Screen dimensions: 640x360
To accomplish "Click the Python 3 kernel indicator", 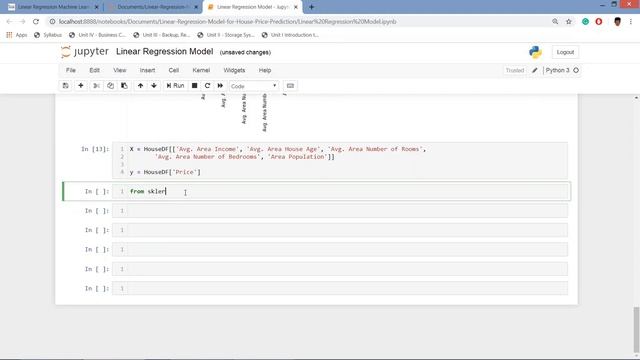I will [562, 70].
